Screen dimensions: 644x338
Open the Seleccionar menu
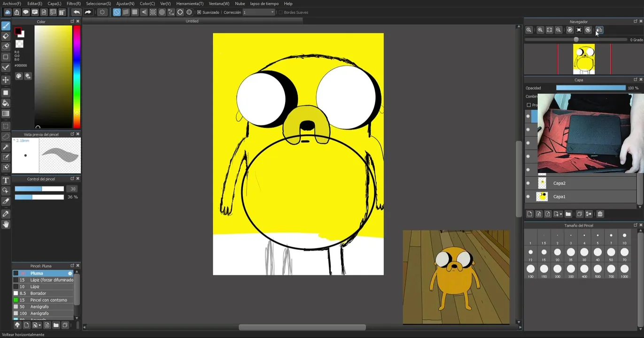(x=99, y=4)
